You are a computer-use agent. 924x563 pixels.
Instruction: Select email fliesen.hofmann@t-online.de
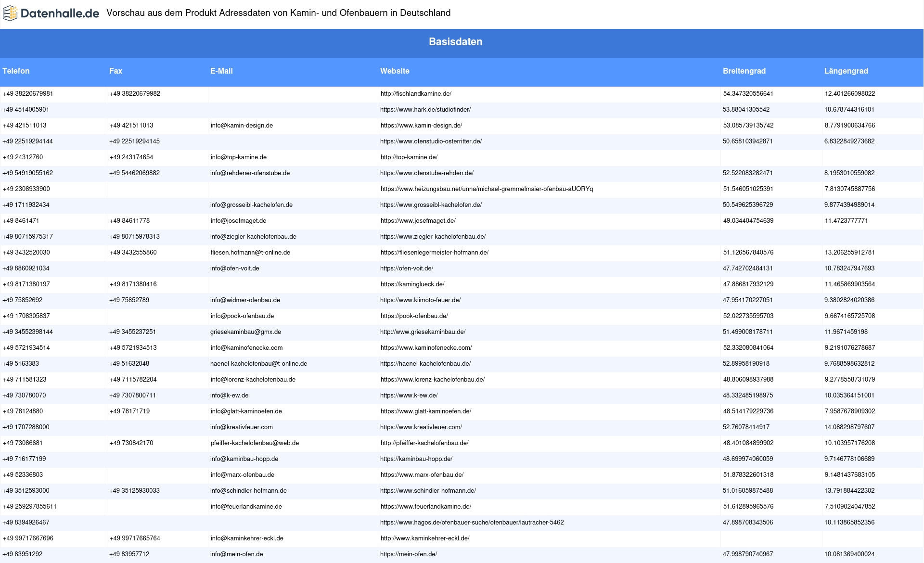click(x=250, y=253)
